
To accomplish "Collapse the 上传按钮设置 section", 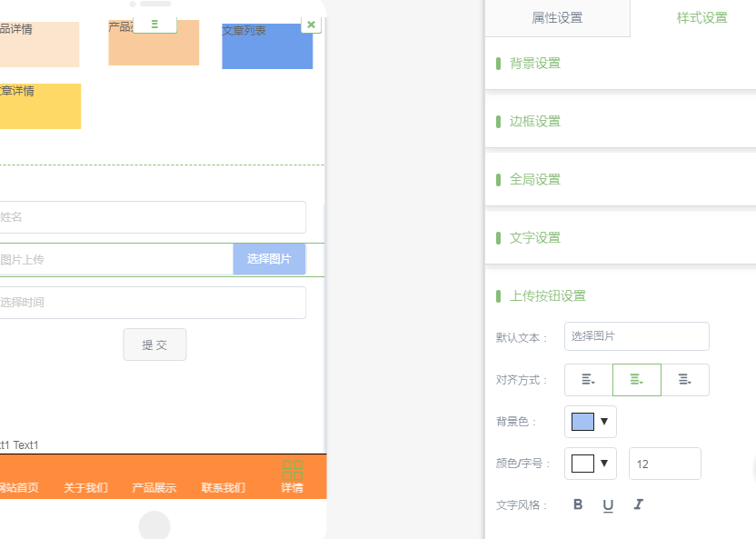I will point(548,296).
